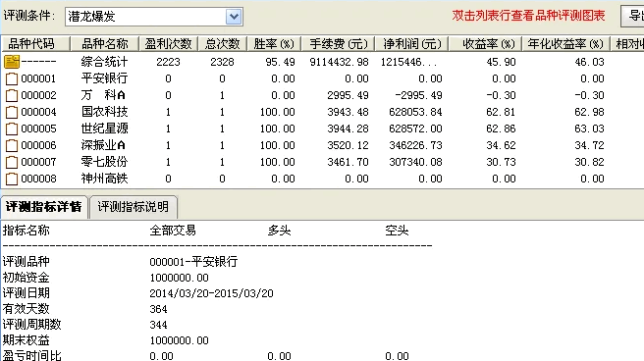This screenshot has width=644, height=361.
Task: Click the 全部交易 column heading
Action: tap(173, 231)
